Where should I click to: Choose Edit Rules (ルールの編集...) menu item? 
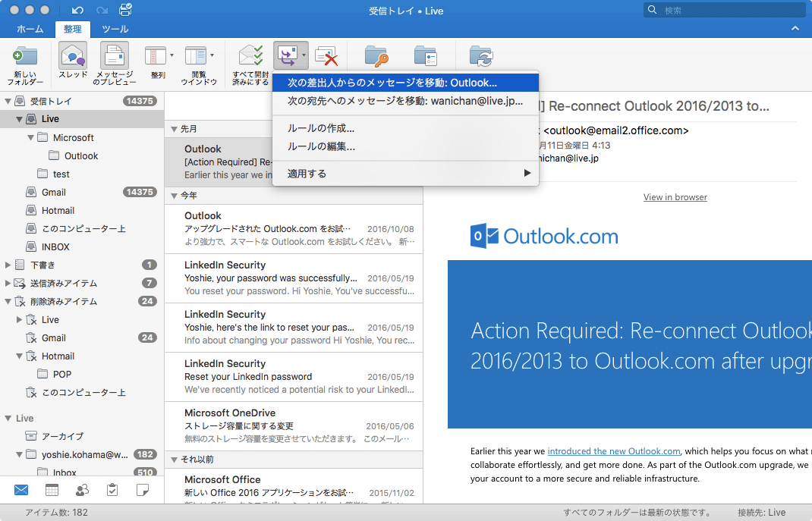[405, 146]
